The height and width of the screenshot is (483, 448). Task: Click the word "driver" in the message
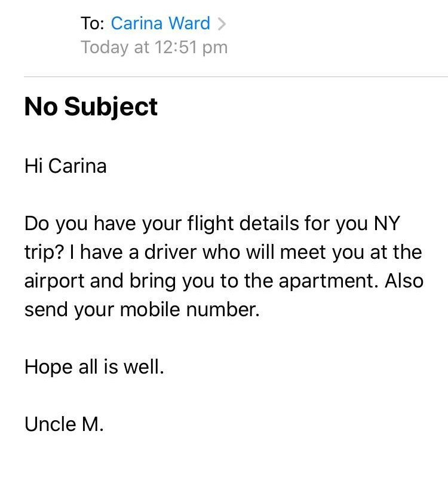pos(171,252)
